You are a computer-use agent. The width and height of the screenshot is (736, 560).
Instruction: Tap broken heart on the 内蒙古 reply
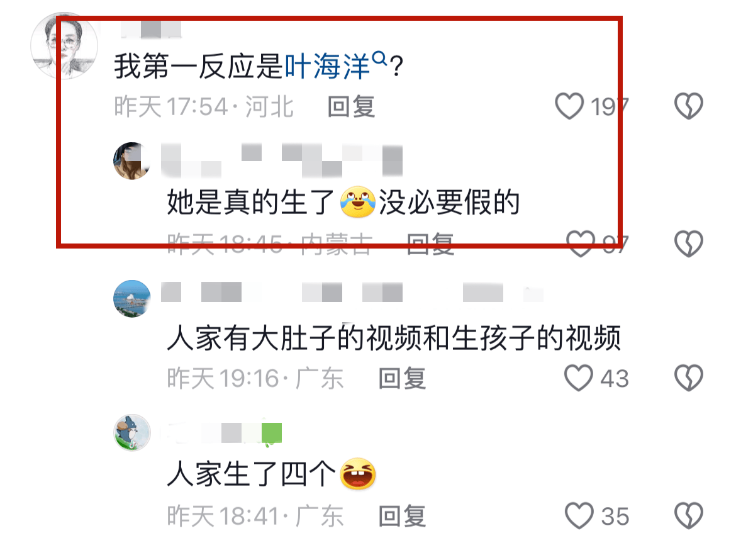689,243
